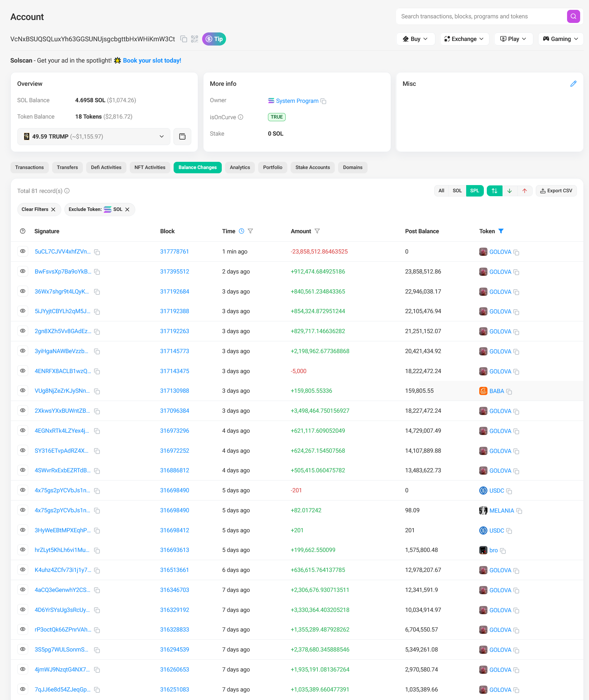Toggle eye icon for 5uCL7CJVV4xhfZVn row
This screenshot has width=589, height=700.
click(x=23, y=251)
